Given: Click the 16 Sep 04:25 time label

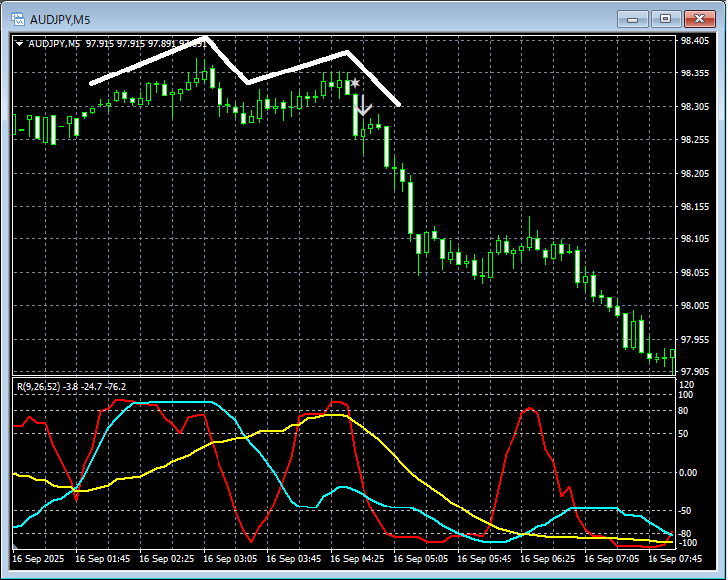Looking at the screenshot, I should 358,560.
